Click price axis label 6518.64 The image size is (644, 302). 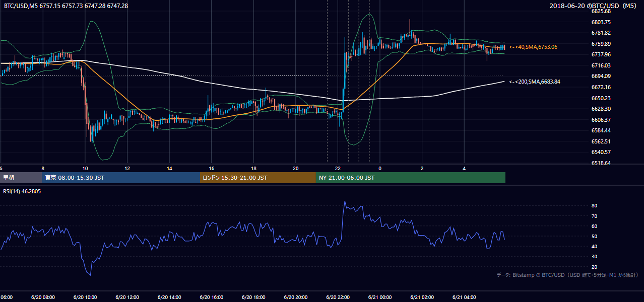point(601,163)
